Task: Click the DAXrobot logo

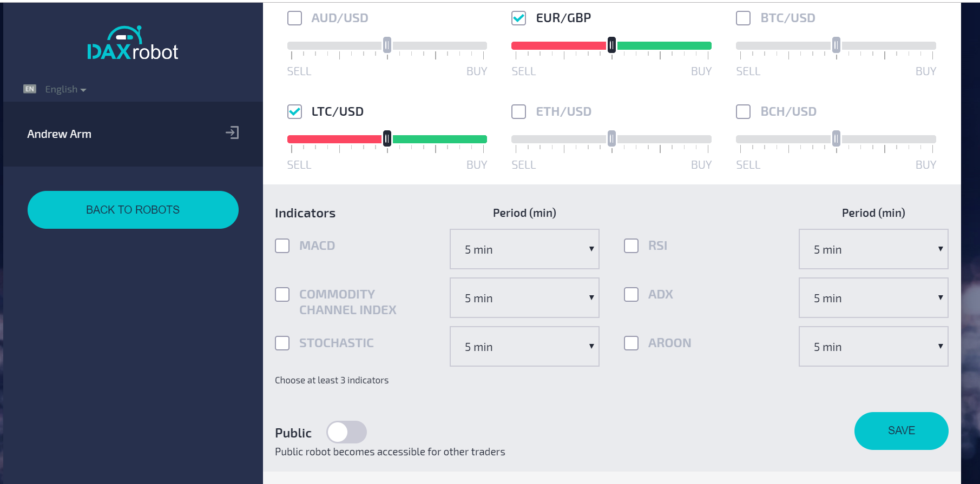Action: tap(133, 43)
